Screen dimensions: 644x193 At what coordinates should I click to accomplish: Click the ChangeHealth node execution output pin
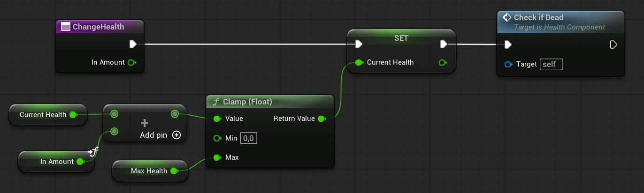coord(133,44)
